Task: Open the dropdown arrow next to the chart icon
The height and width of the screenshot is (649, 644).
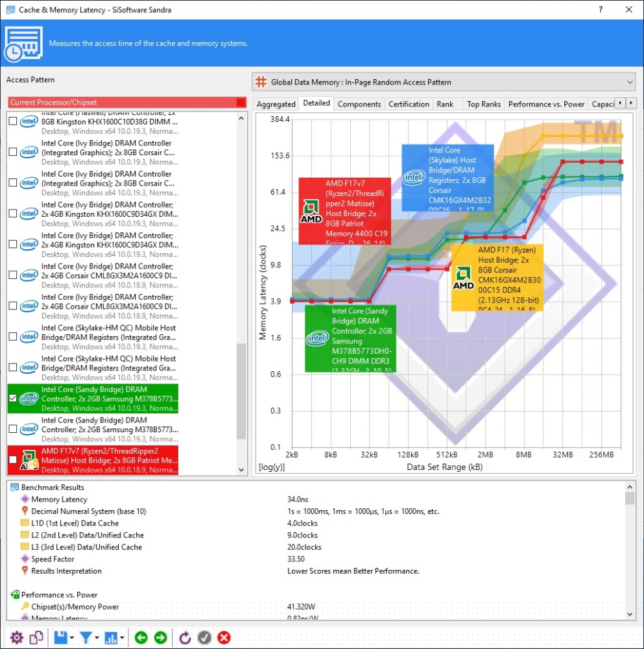Action: [122, 638]
